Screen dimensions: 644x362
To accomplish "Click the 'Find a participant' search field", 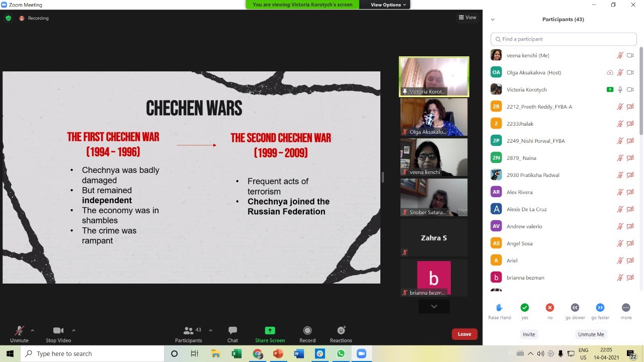I will pyautogui.click(x=563, y=39).
